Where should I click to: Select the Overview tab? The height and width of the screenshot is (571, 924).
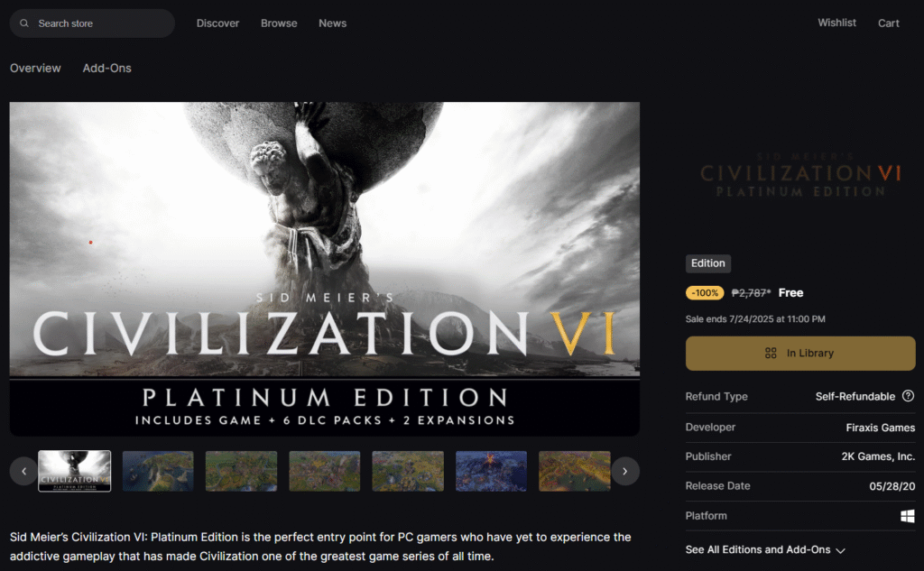35,69
